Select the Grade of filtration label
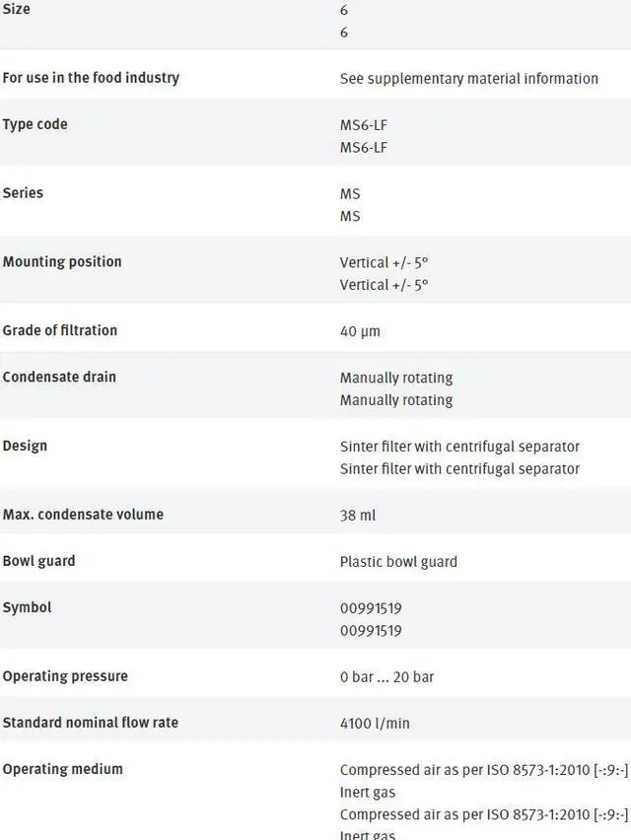 (59, 330)
